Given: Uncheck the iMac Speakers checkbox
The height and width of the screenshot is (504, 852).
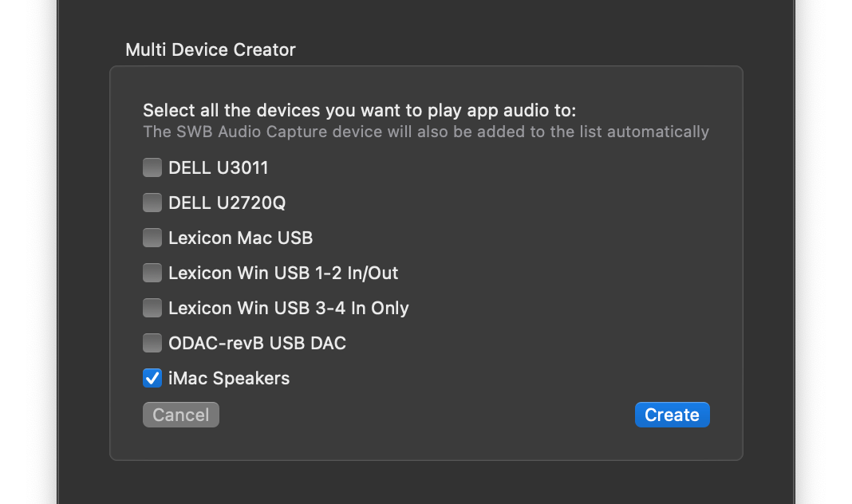Looking at the screenshot, I should [x=152, y=378].
